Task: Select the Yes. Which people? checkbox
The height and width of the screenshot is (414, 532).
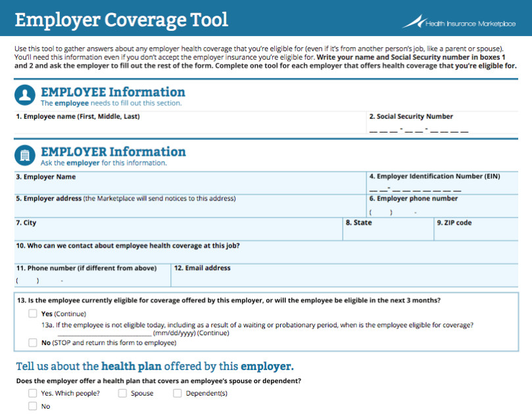Action: coord(32,392)
